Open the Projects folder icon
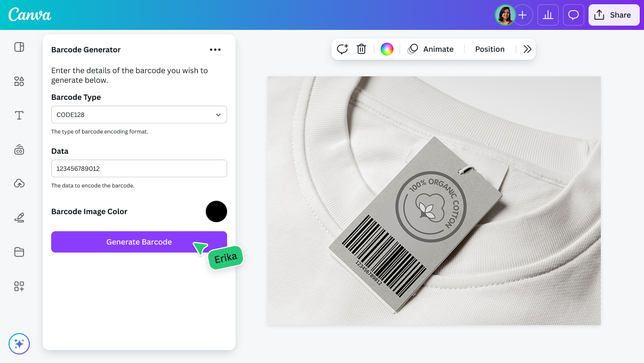 tap(19, 252)
